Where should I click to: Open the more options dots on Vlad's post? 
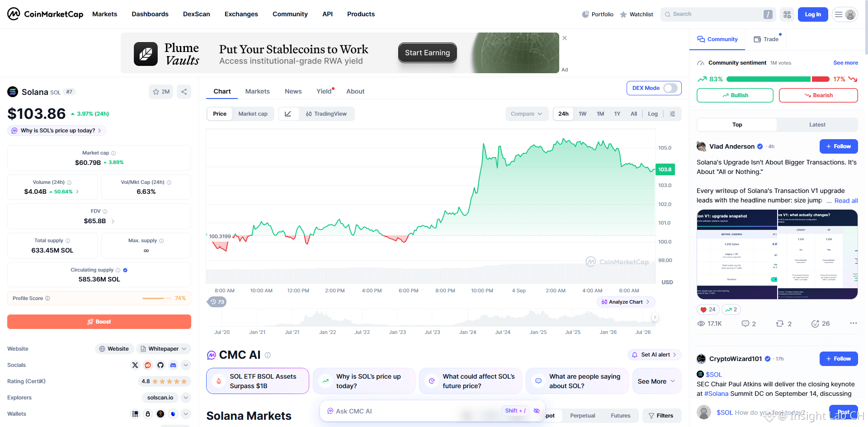tap(854, 323)
